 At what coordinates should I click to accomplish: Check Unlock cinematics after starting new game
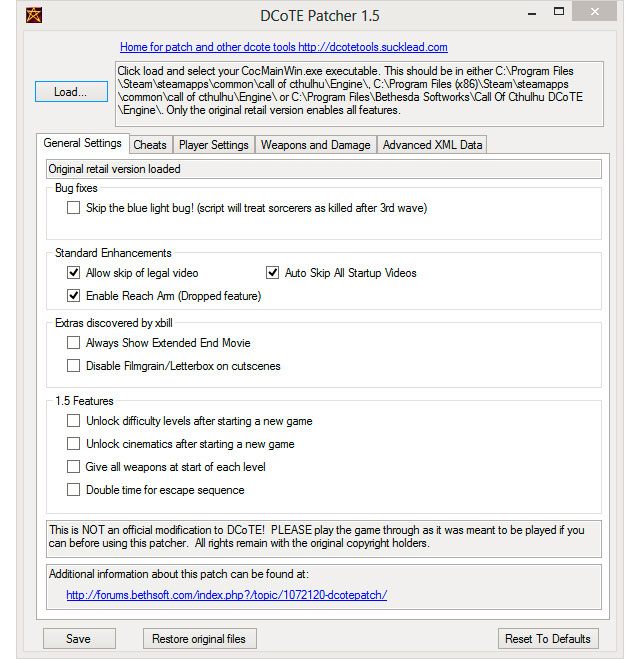(74, 444)
